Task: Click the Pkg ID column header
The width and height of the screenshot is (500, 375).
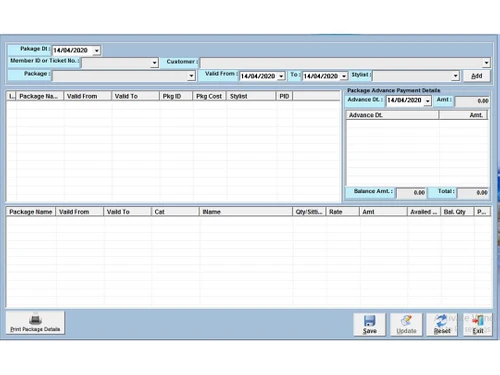Action: pyautogui.click(x=176, y=96)
